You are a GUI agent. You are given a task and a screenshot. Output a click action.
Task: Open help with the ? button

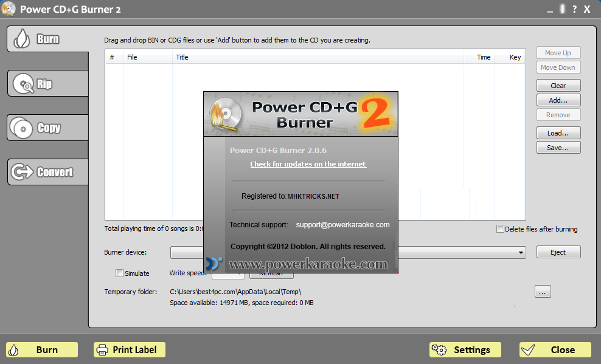click(574, 9)
